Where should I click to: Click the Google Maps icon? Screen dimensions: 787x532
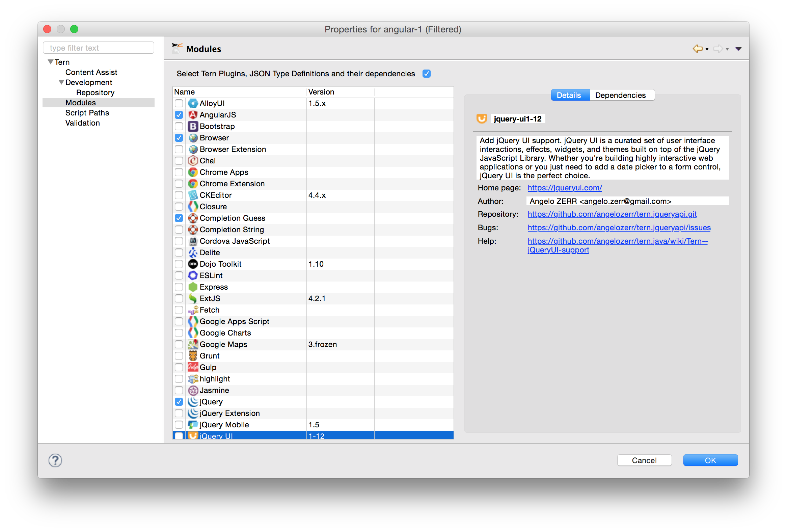coord(193,344)
